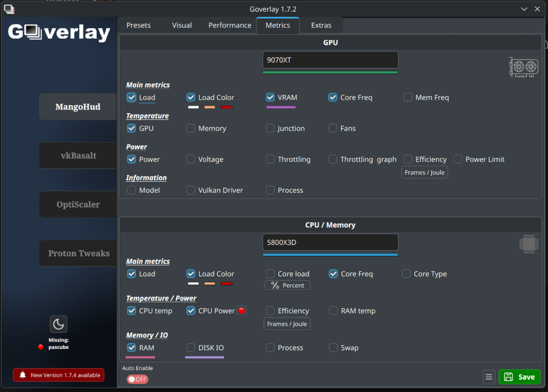Check the Junction temperature checkbox
Viewport: 548px width, 392px height.
click(270, 128)
